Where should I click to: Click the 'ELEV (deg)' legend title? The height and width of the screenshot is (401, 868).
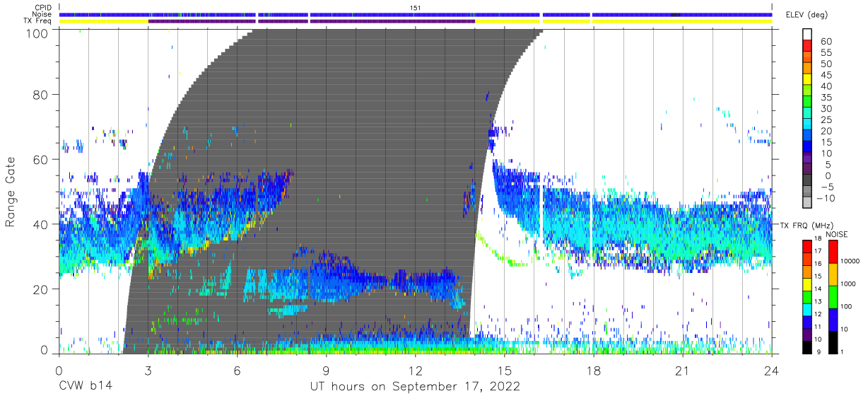tap(807, 14)
